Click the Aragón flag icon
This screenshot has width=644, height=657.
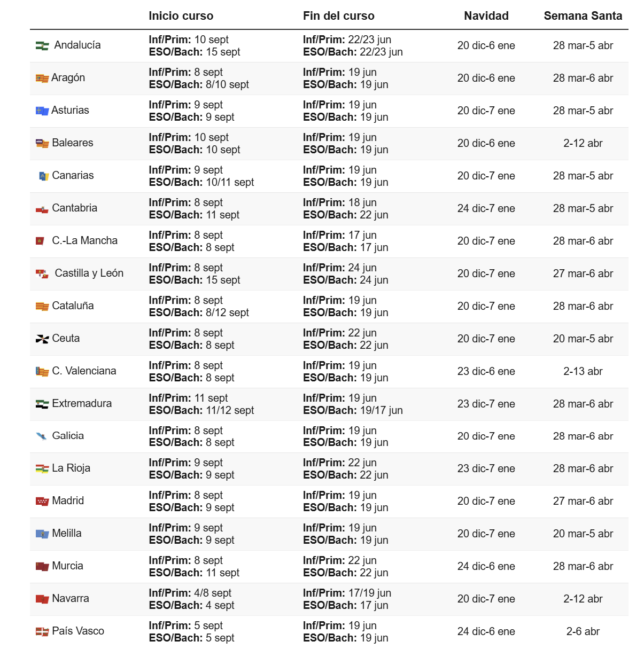(42, 79)
